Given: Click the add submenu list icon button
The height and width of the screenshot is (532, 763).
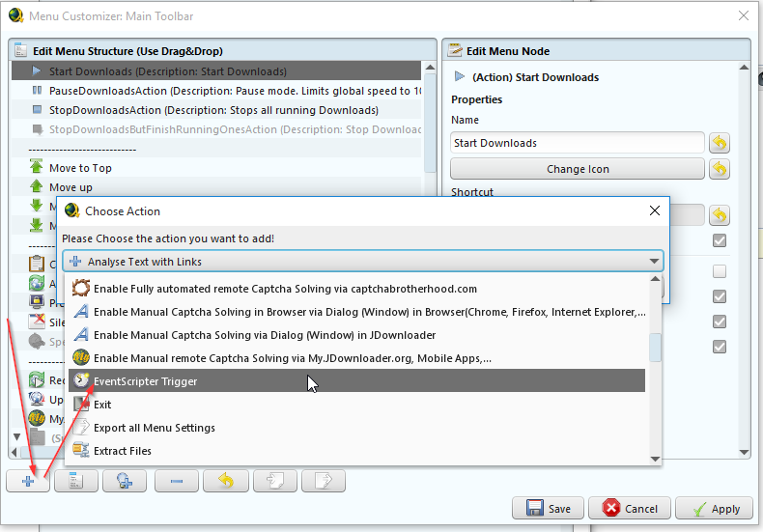Looking at the screenshot, I should [x=76, y=481].
